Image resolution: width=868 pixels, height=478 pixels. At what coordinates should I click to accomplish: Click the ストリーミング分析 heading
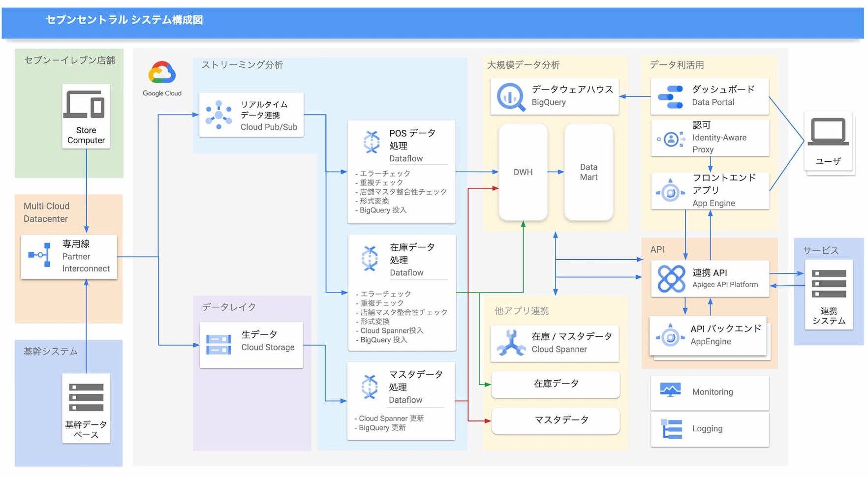coord(242,65)
